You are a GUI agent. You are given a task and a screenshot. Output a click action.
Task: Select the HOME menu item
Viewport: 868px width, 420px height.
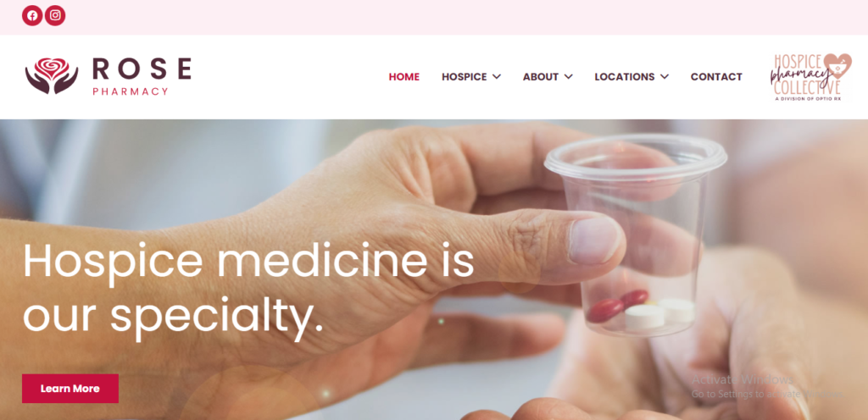click(404, 77)
